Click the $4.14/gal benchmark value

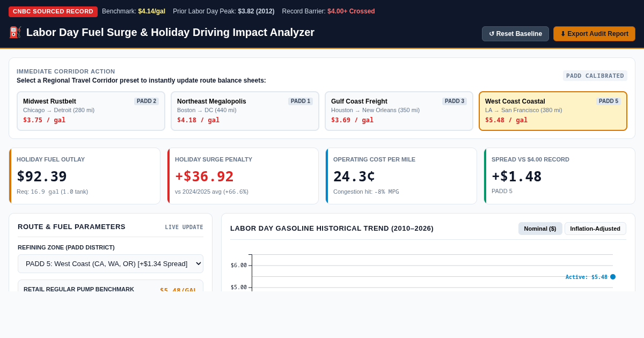[x=151, y=11]
